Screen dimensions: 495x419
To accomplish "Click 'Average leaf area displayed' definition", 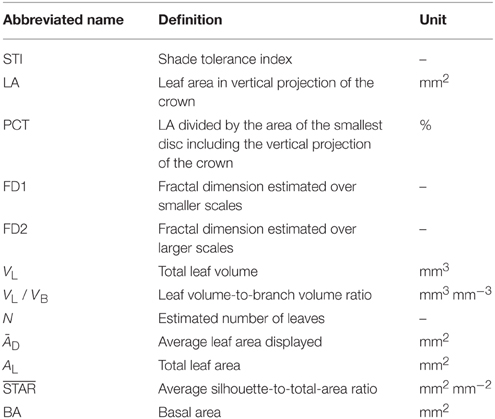I will pos(240,342).
